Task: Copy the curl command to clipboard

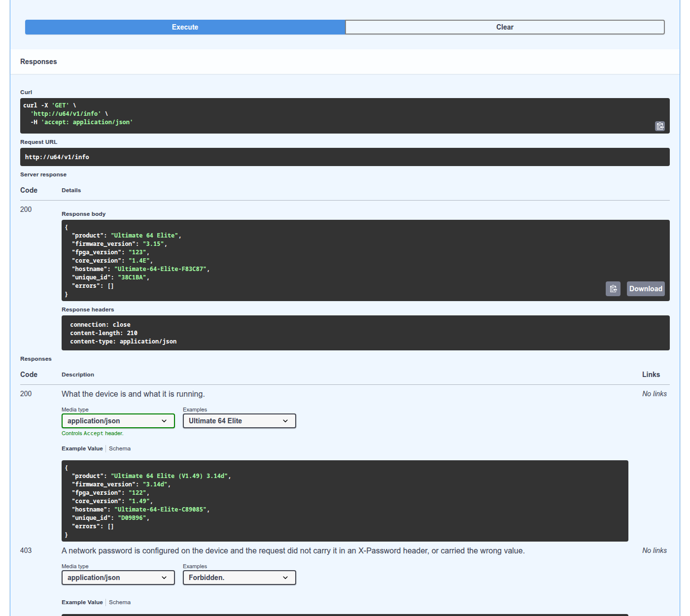Action: tap(660, 126)
